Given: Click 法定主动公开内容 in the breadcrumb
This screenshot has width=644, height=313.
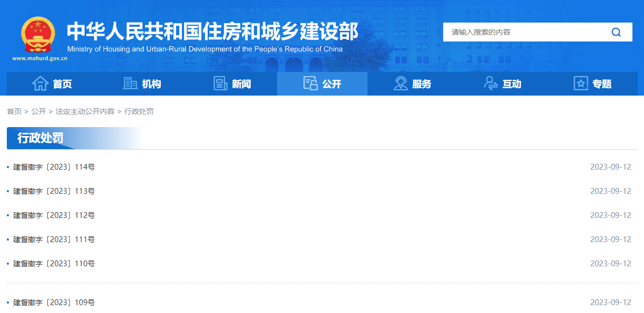Looking at the screenshot, I should (85, 111).
